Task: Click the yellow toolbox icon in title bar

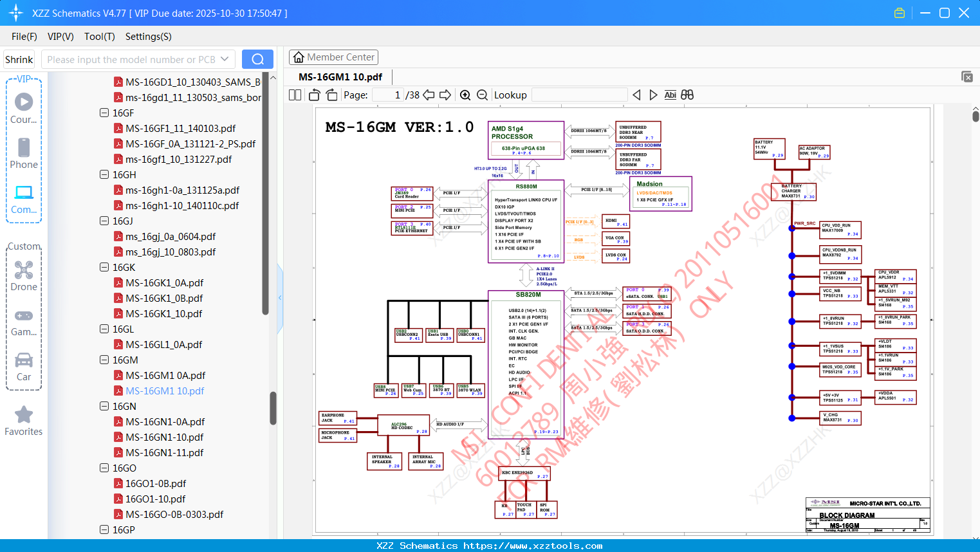Action: [900, 13]
